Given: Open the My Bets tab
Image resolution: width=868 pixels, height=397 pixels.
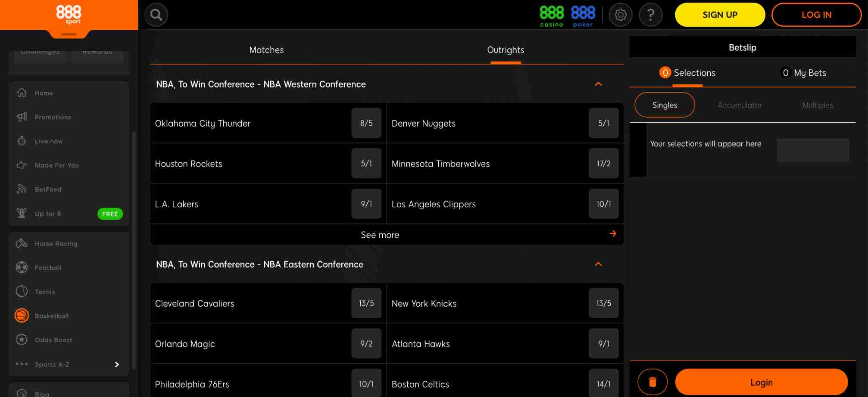Looking at the screenshot, I should coord(804,73).
